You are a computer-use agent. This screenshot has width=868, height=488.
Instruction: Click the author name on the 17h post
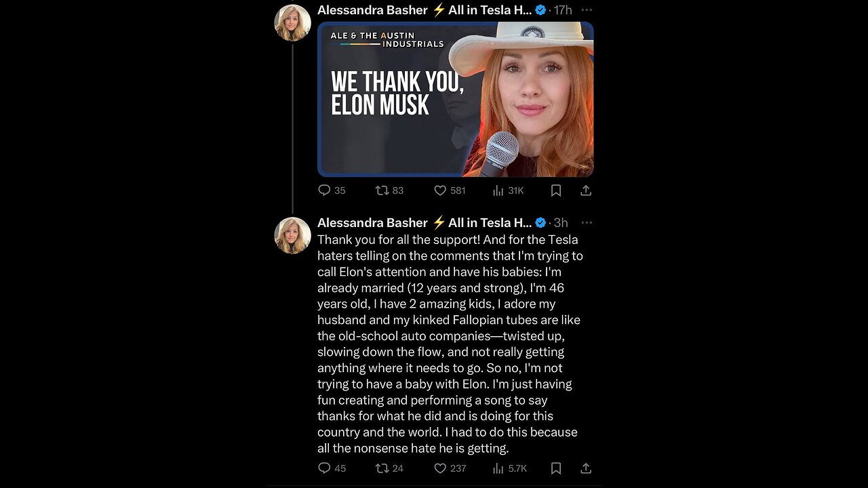[x=372, y=10]
